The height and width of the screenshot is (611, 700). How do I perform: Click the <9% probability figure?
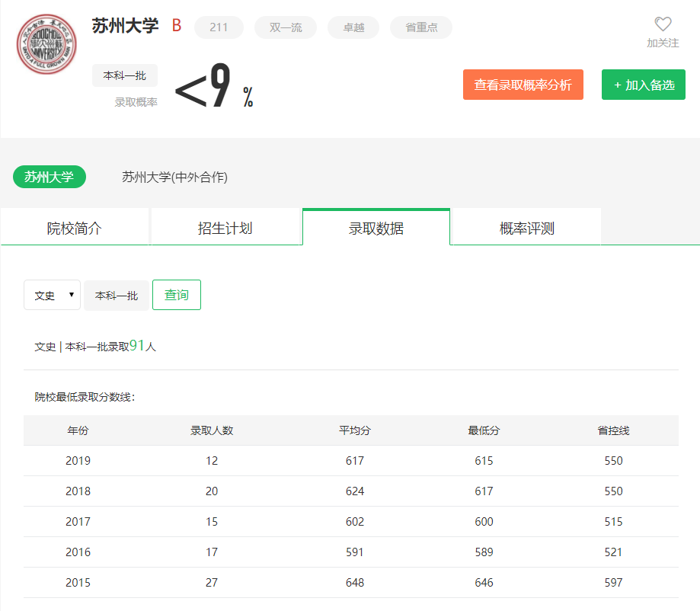coord(214,85)
